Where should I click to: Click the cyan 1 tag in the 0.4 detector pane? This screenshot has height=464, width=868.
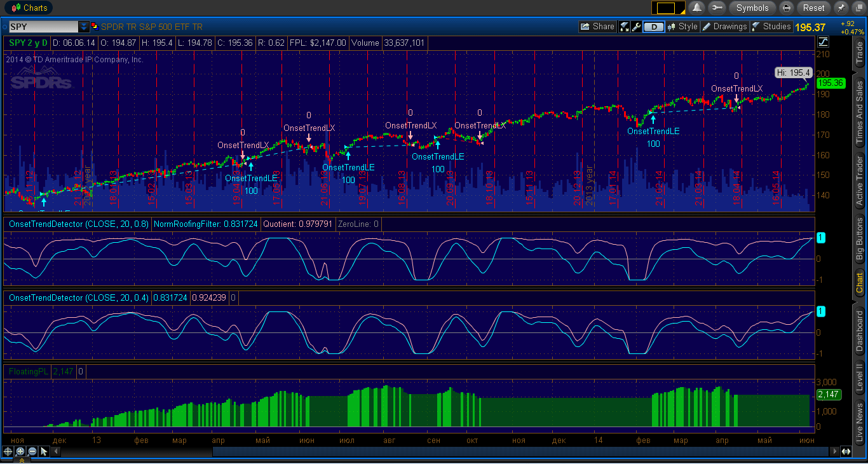tap(820, 311)
